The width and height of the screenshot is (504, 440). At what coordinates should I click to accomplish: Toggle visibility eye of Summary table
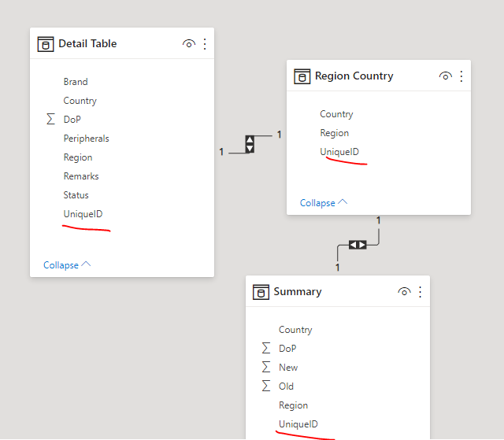pyautogui.click(x=404, y=291)
